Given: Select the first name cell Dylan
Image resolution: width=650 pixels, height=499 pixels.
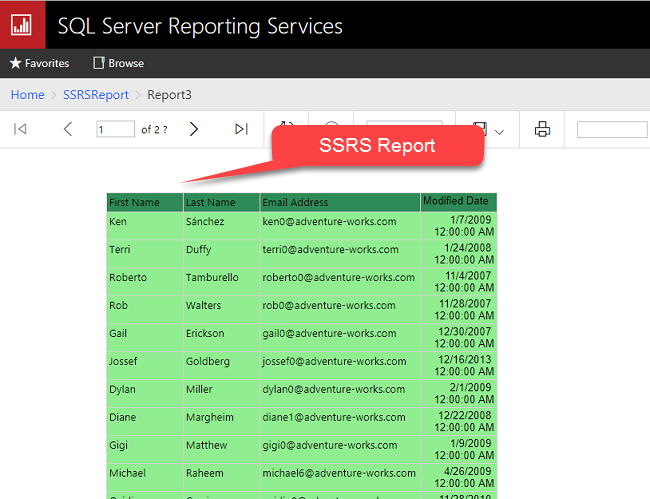Looking at the screenshot, I should [145, 394].
